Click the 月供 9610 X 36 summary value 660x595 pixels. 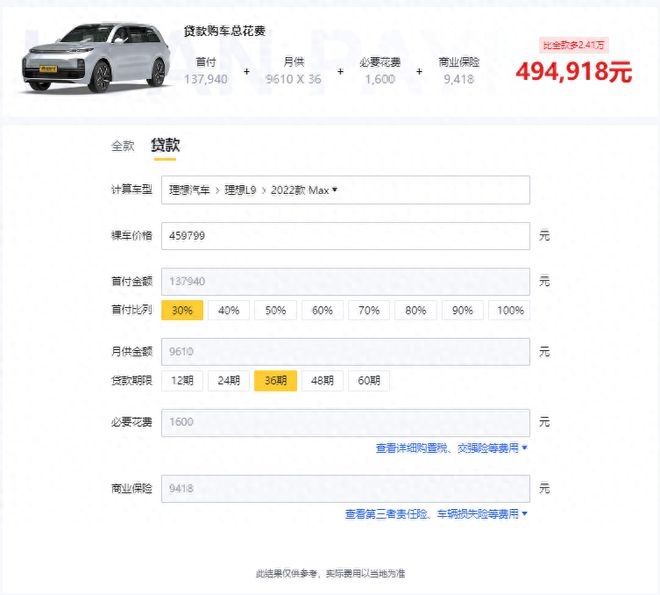tap(293, 79)
